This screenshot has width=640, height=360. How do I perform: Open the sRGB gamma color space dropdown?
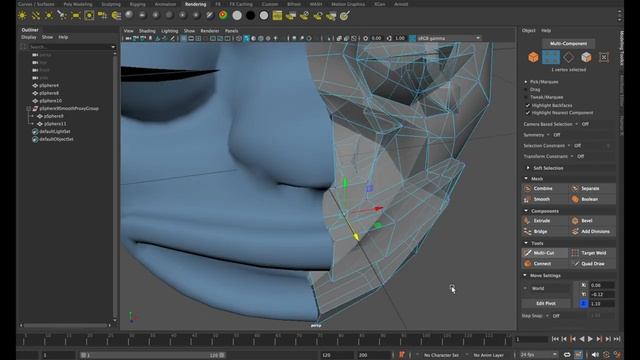pyautogui.click(x=449, y=38)
